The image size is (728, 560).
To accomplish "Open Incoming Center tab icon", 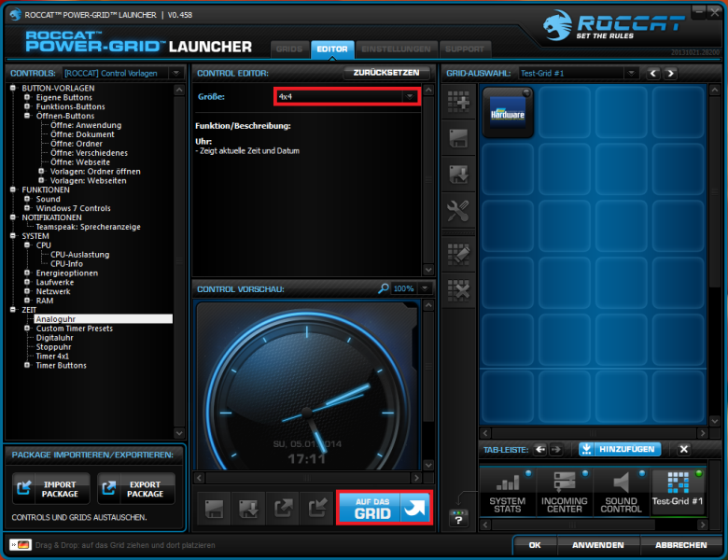I will pos(564,492).
